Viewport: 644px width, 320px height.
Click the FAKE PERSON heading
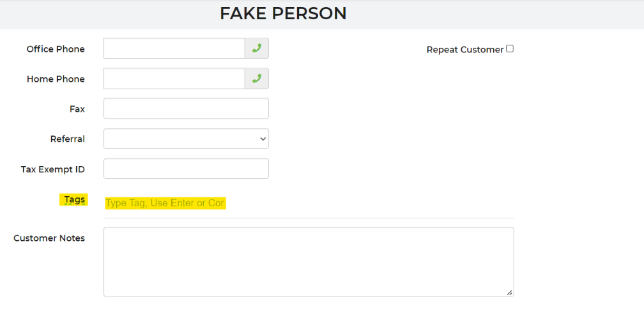click(x=283, y=13)
